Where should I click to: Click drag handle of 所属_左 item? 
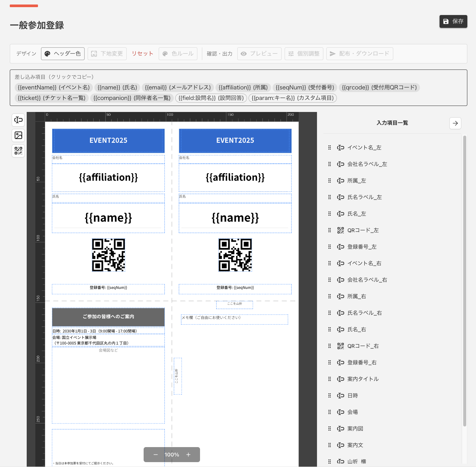(x=329, y=181)
